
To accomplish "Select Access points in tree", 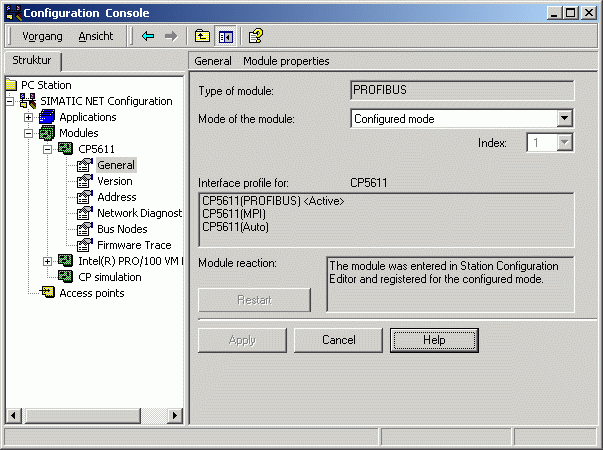I will pyautogui.click(x=91, y=293).
